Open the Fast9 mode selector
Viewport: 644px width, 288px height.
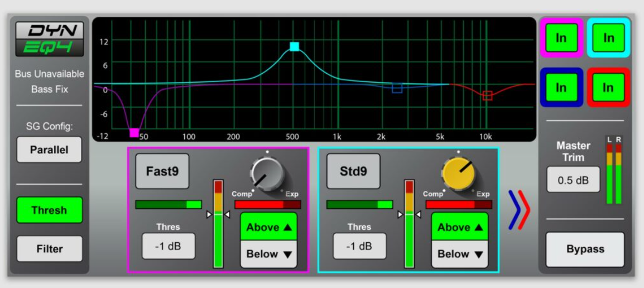[162, 171]
